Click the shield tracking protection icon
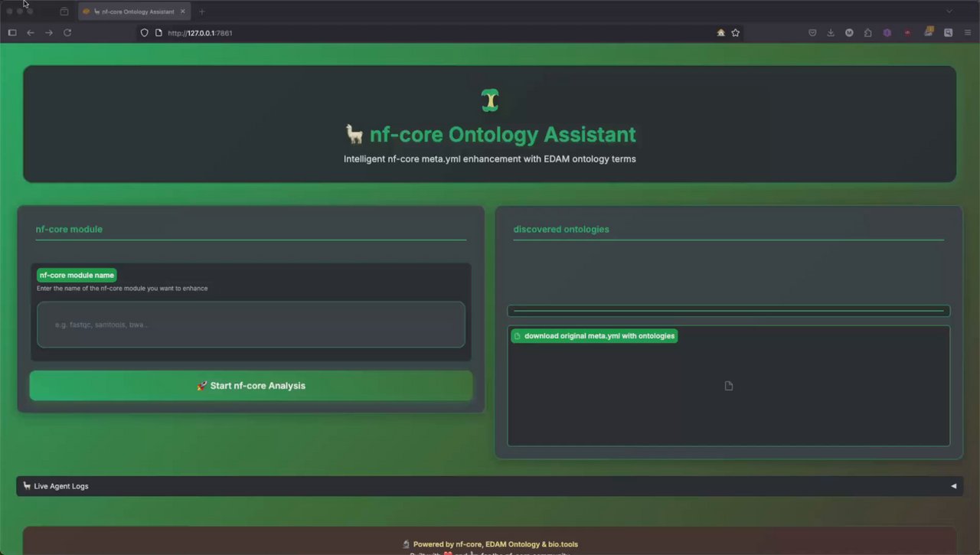This screenshot has height=555, width=980. [x=144, y=33]
